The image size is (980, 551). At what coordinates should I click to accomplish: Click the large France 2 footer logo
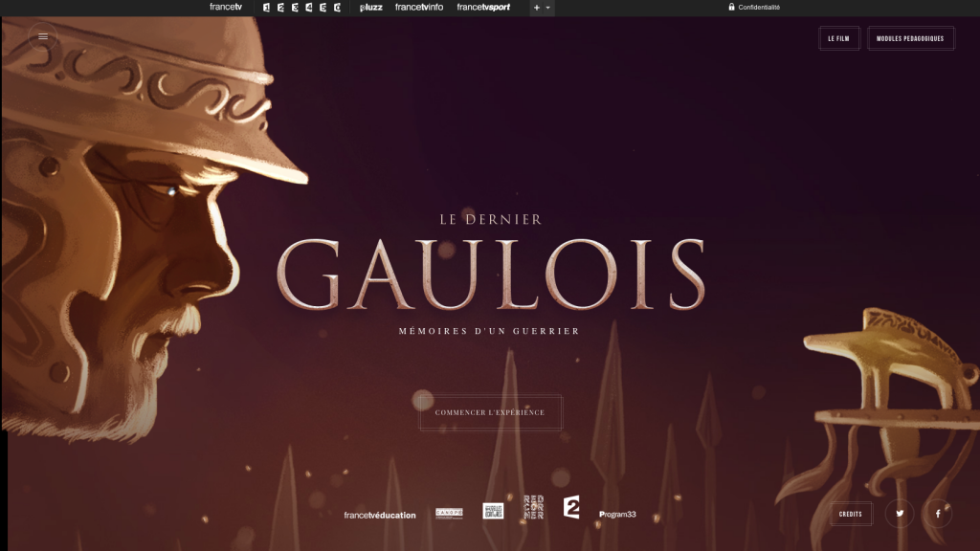click(571, 507)
